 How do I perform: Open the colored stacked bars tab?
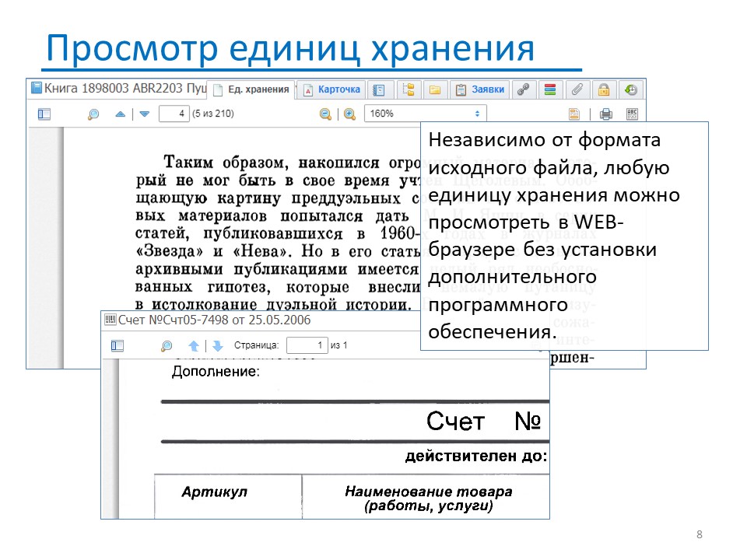[x=550, y=89]
